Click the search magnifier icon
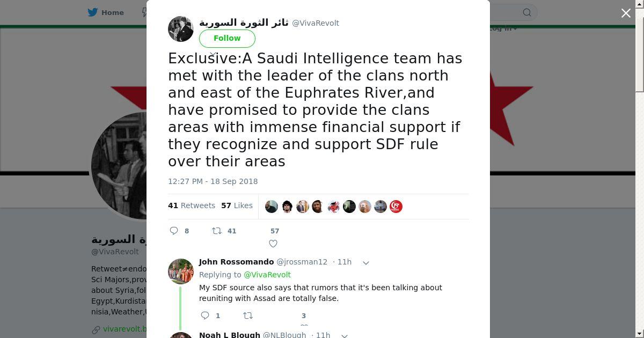Viewport: 644px width, 338px height. (x=527, y=12)
